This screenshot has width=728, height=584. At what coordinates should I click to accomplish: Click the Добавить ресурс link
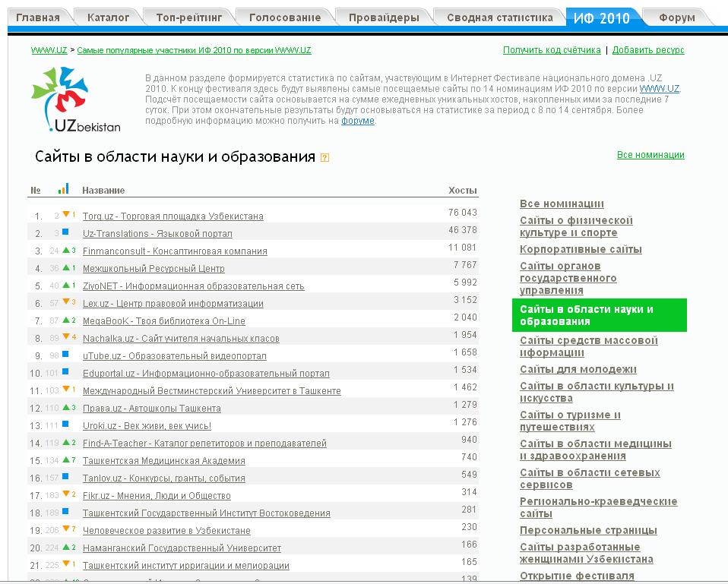coord(648,49)
